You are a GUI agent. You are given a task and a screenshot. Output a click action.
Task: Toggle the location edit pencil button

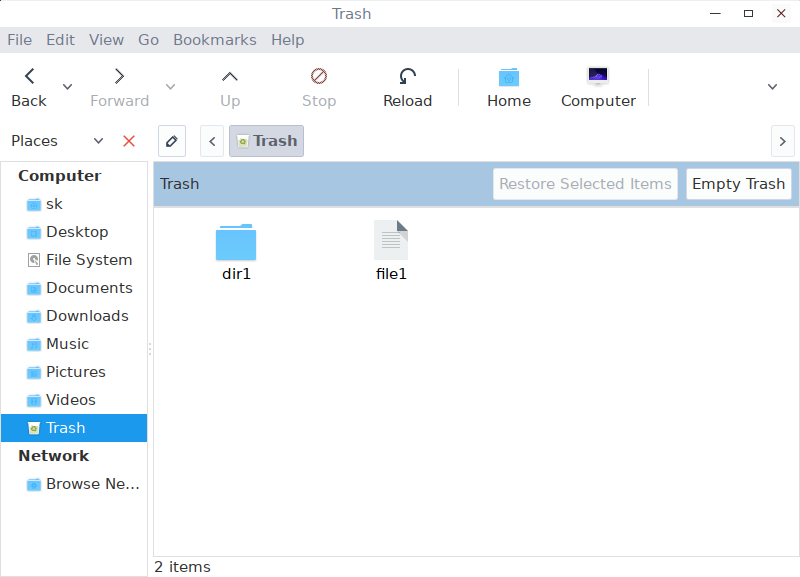(172, 141)
